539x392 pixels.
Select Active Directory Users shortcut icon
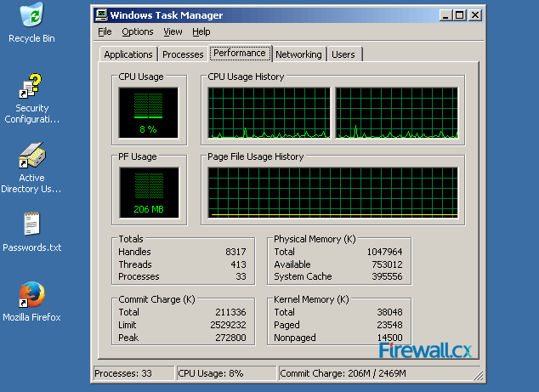click(32, 156)
